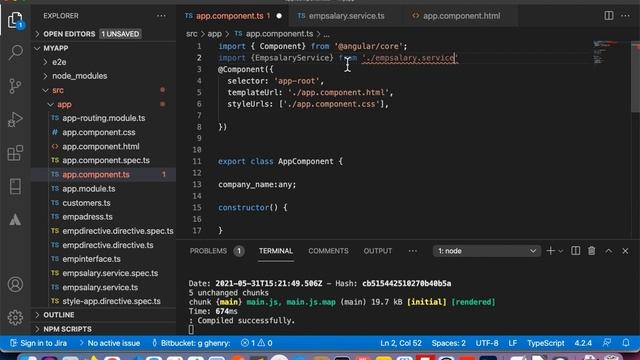
Task: Open the Extensions view icon
Action: [15, 153]
